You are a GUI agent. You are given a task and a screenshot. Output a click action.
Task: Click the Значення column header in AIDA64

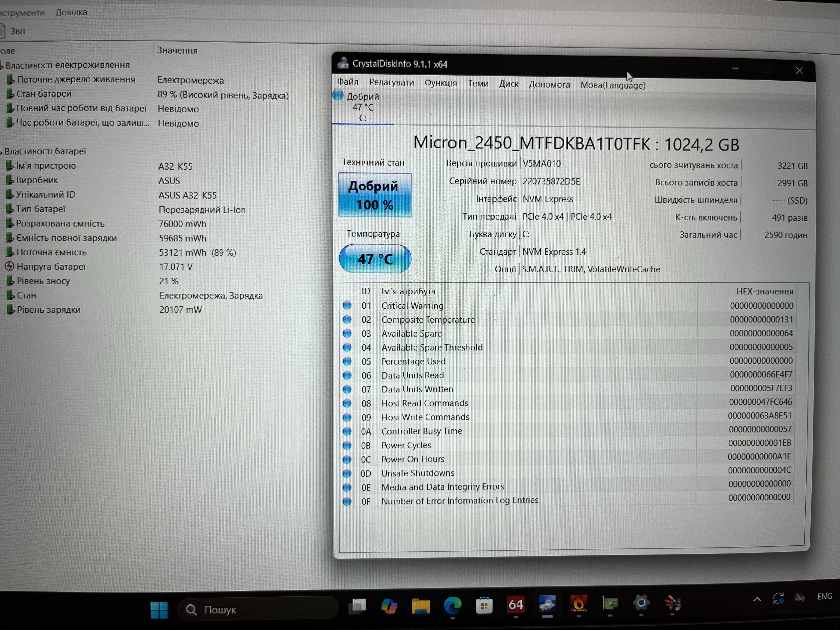pyautogui.click(x=177, y=50)
